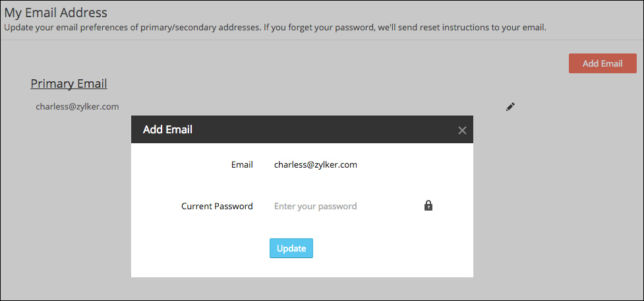Focus the Current Password input field

343,206
